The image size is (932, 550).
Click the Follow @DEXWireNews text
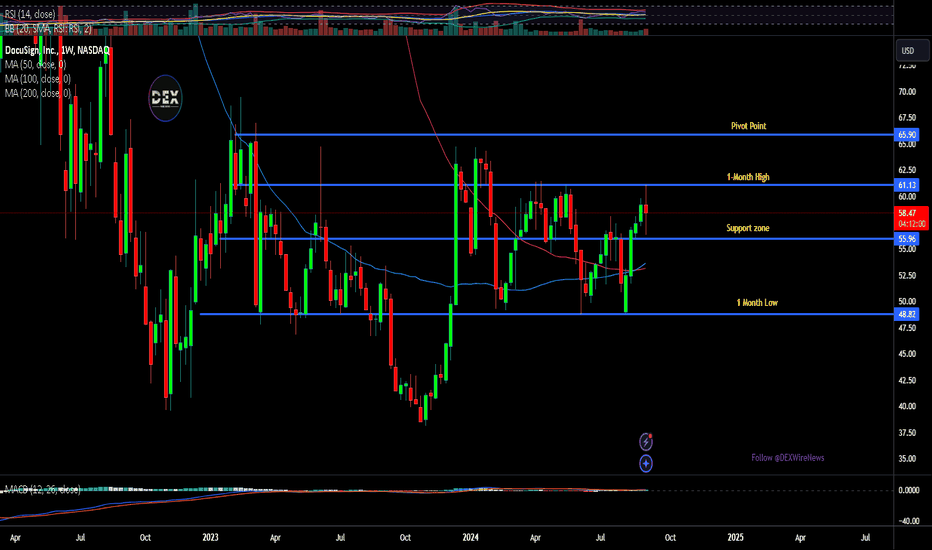[788, 458]
